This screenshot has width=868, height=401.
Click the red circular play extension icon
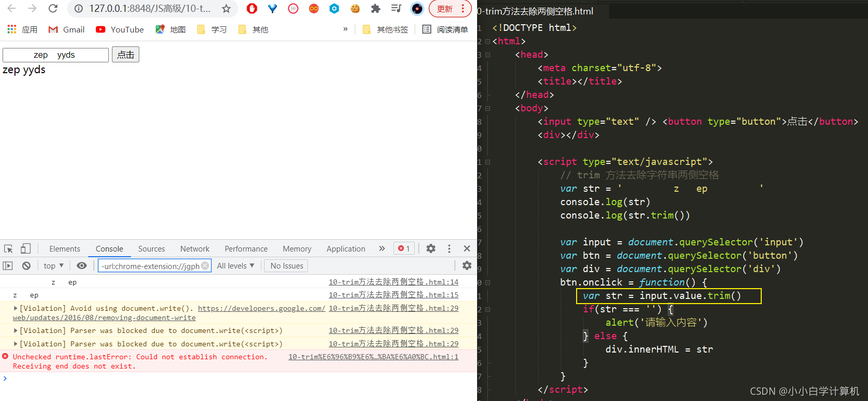293,8
